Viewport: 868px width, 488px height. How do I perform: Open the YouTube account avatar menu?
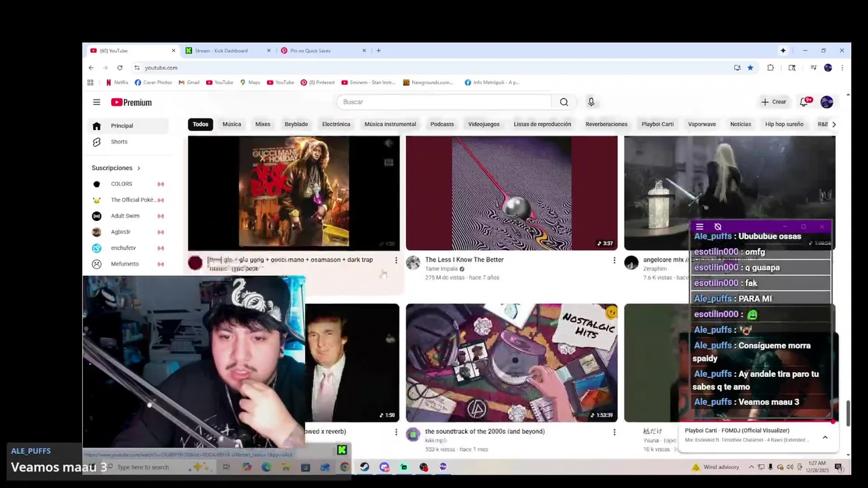pos(827,102)
